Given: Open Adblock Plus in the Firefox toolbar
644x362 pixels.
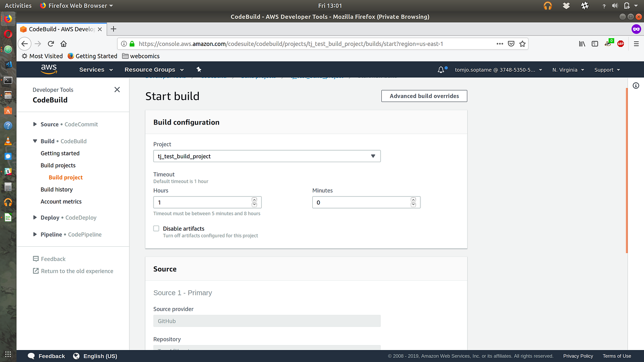Looking at the screenshot, I should tap(621, 43).
